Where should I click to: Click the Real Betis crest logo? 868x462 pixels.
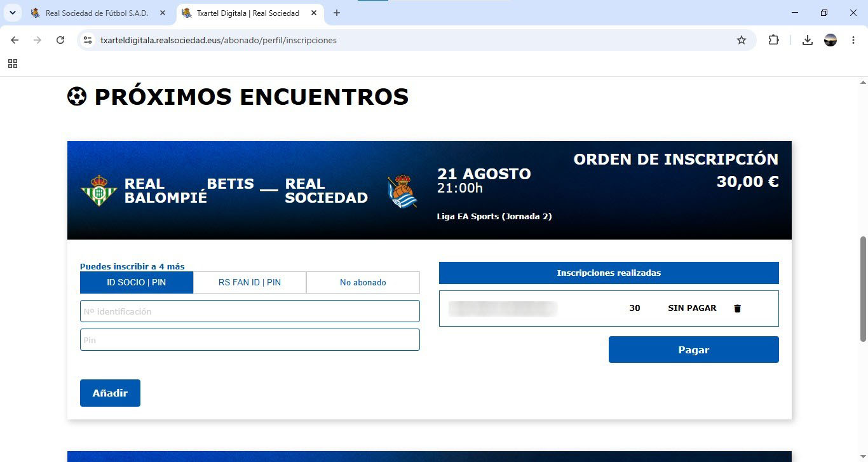[98, 191]
